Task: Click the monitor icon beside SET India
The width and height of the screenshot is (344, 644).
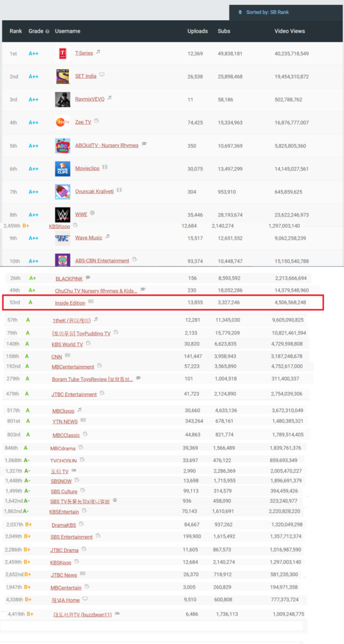Action: click(x=102, y=75)
